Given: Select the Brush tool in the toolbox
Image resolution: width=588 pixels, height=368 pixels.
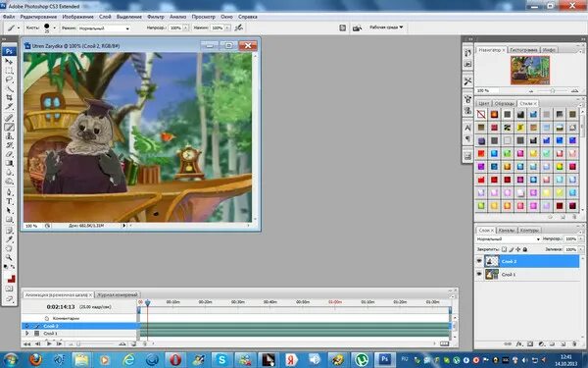Looking at the screenshot, I should pyautogui.click(x=9, y=127).
